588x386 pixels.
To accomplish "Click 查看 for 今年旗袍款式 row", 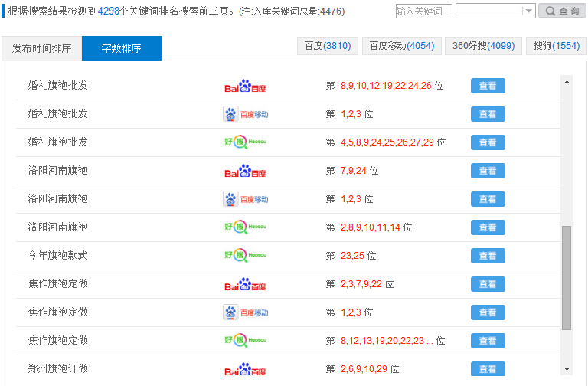I will [488, 256].
